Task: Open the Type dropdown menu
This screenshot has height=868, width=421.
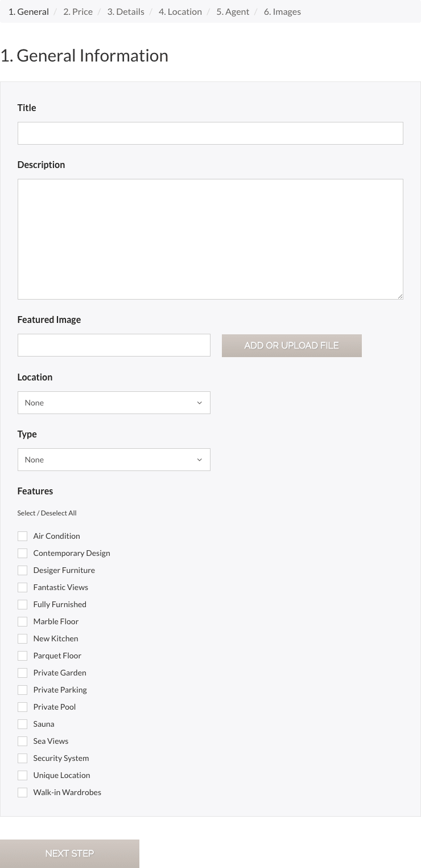Action: tap(114, 460)
